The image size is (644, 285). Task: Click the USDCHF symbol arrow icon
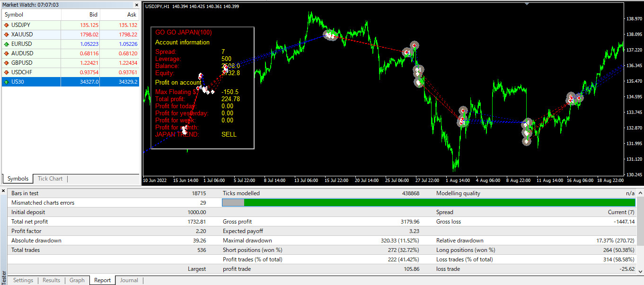(x=6, y=72)
